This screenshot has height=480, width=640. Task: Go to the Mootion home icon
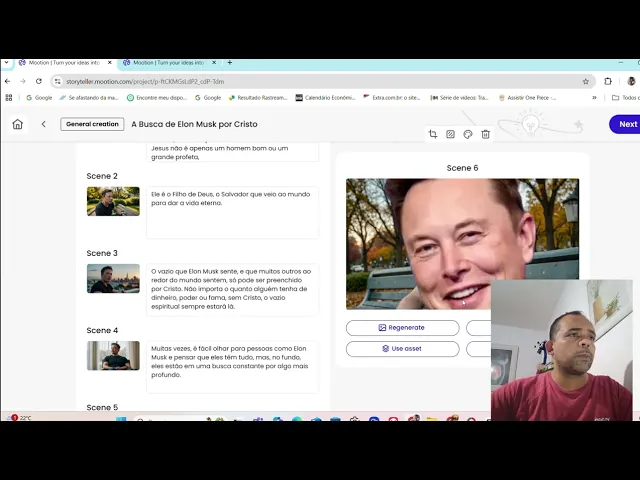(x=18, y=124)
